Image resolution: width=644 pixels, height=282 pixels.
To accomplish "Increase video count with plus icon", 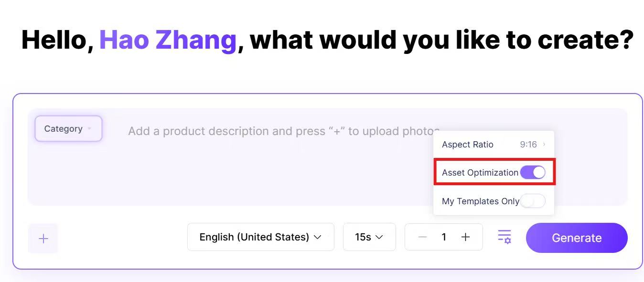I will pos(465,237).
